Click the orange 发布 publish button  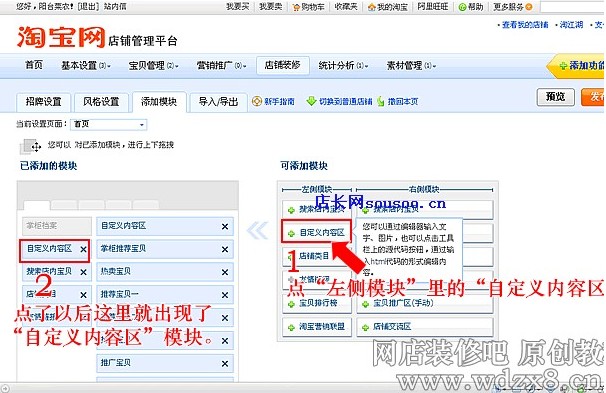pos(593,97)
